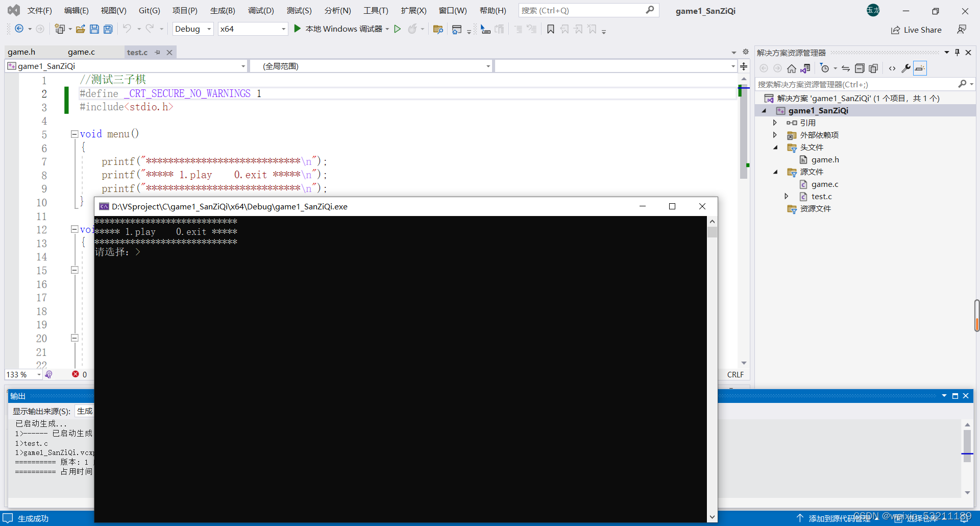
Task: Switch views with the Solution Explorer Visual Studio icon
Action: (806, 68)
